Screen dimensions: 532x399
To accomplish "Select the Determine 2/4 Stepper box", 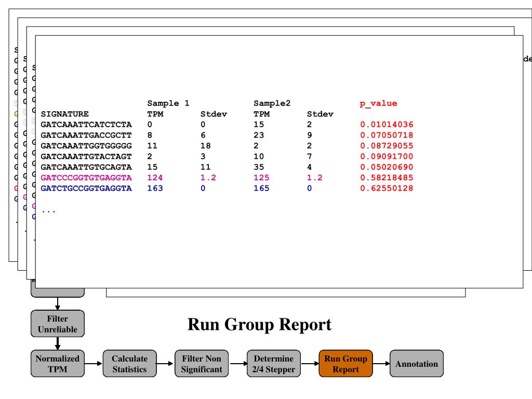I will [274, 363].
